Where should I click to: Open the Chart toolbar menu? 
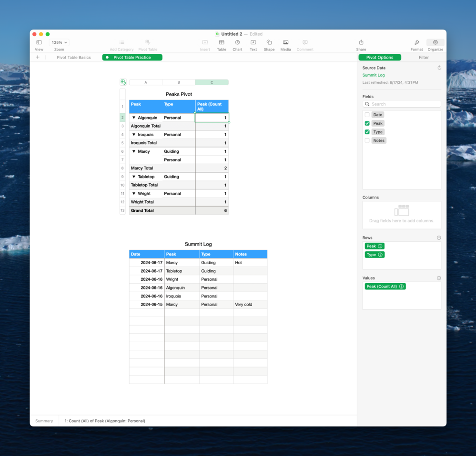pyautogui.click(x=237, y=42)
